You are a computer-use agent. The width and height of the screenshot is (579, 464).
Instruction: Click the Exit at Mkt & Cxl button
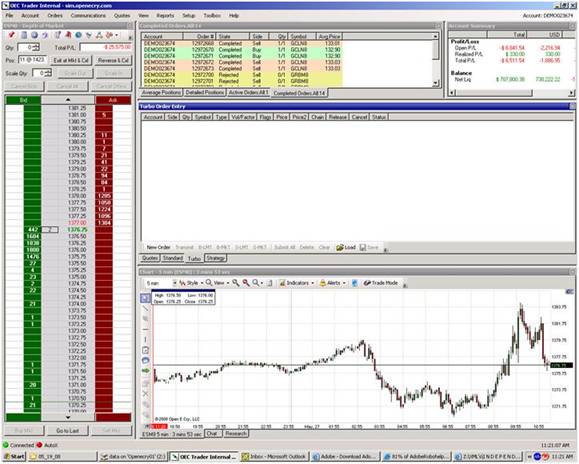coord(71,60)
